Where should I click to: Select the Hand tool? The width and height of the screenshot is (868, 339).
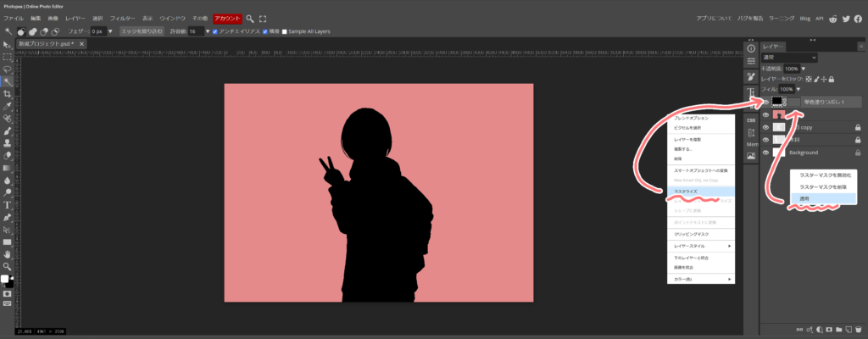[7, 253]
